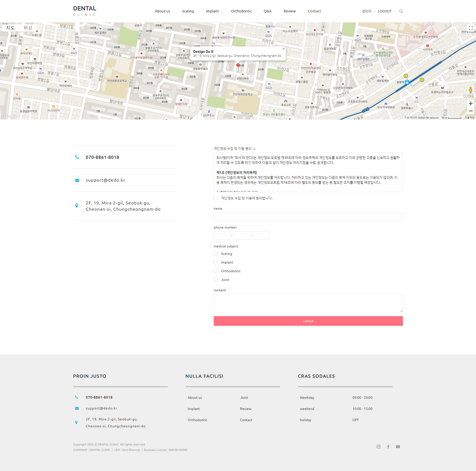The image size is (476, 471).
Task: Enable the Implant medical subject checkbox
Action: click(x=216, y=262)
